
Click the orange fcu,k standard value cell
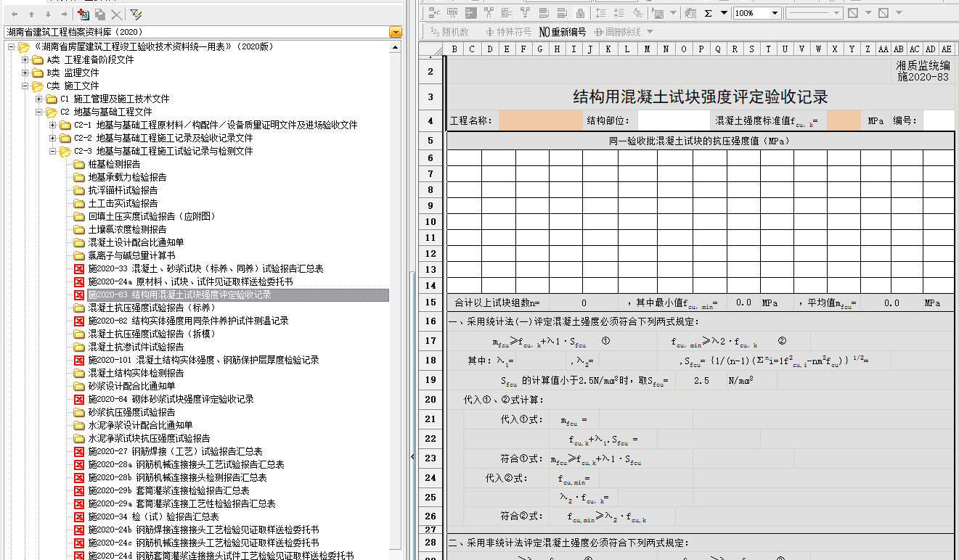click(x=843, y=121)
